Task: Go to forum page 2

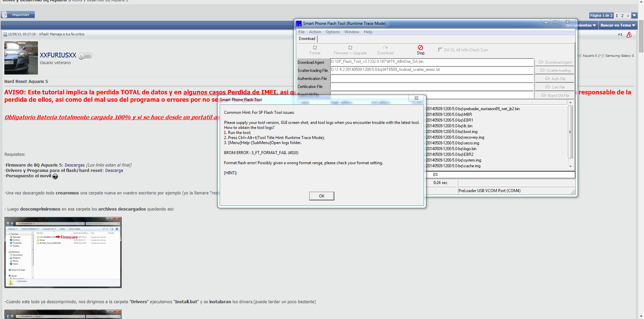Action: tap(622, 15)
